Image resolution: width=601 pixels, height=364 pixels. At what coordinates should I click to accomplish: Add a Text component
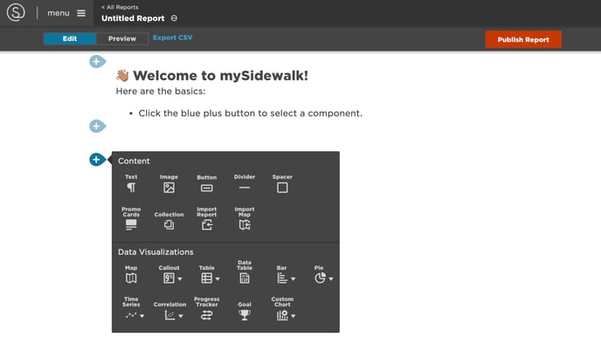pyautogui.click(x=131, y=184)
